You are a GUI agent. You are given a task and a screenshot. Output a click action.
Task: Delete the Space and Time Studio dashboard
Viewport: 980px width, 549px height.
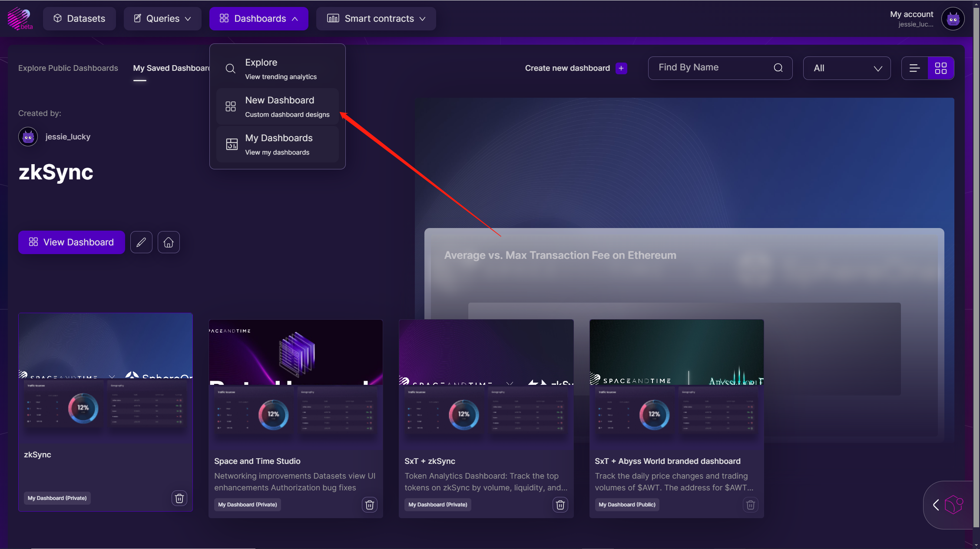tap(370, 505)
